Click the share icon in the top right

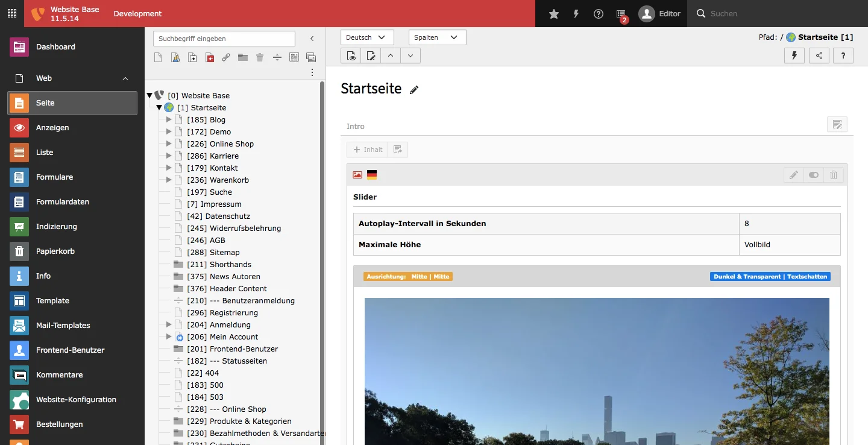coord(819,55)
